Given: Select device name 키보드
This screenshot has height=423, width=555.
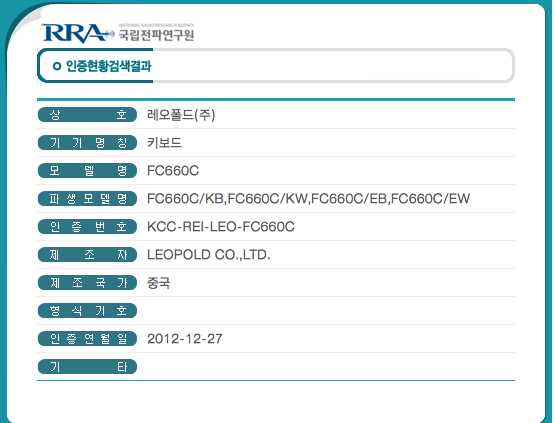Looking at the screenshot, I should coord(164,143).
